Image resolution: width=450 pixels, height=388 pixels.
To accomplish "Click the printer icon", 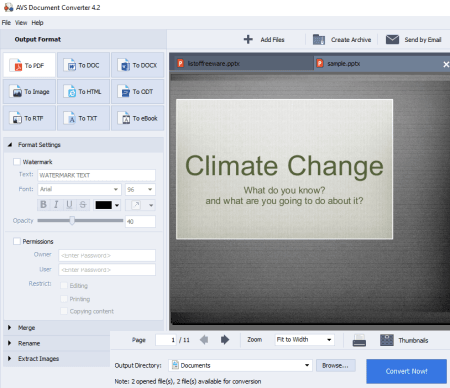I will coord(359,340).
